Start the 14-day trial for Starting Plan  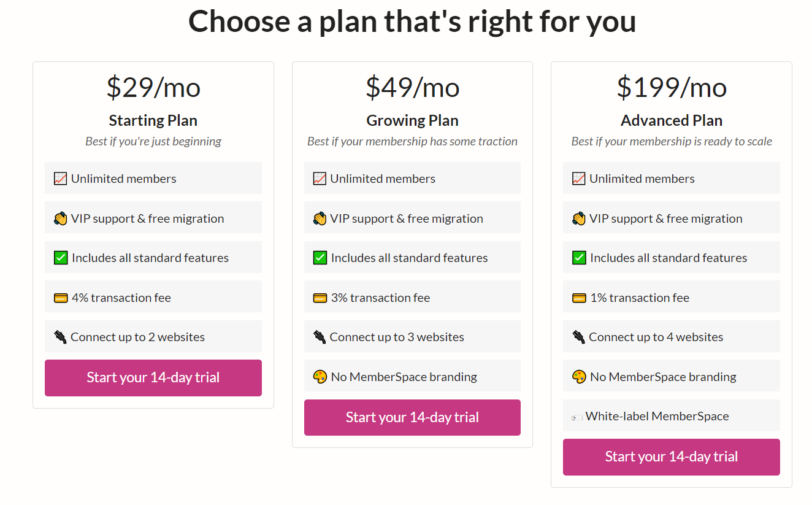pos(153,377)
